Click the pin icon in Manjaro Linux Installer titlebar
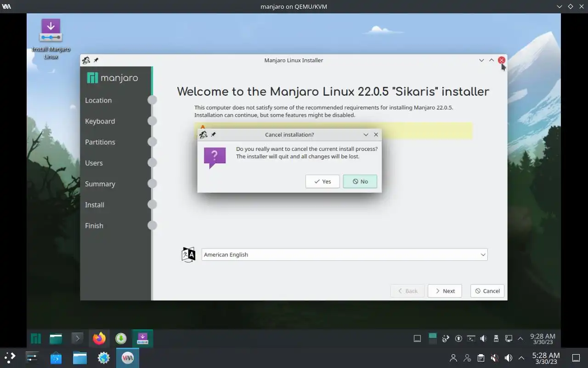 (x=96, y=60)
